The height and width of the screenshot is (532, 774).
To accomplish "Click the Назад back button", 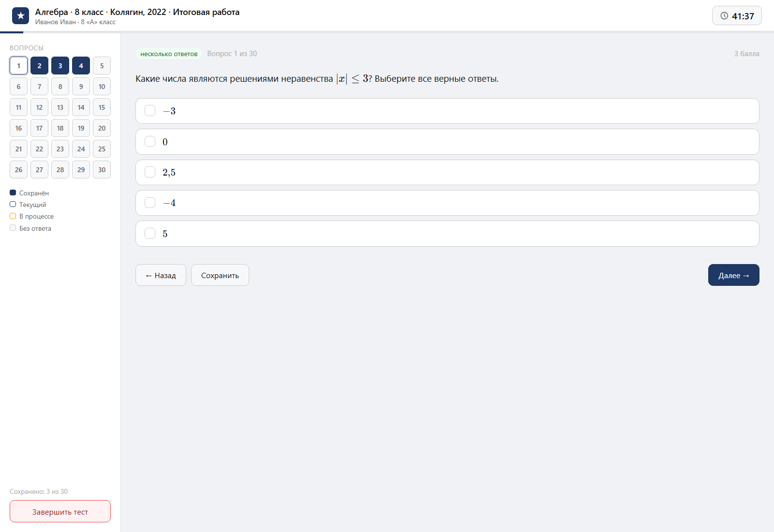I will tap(161, 275).
